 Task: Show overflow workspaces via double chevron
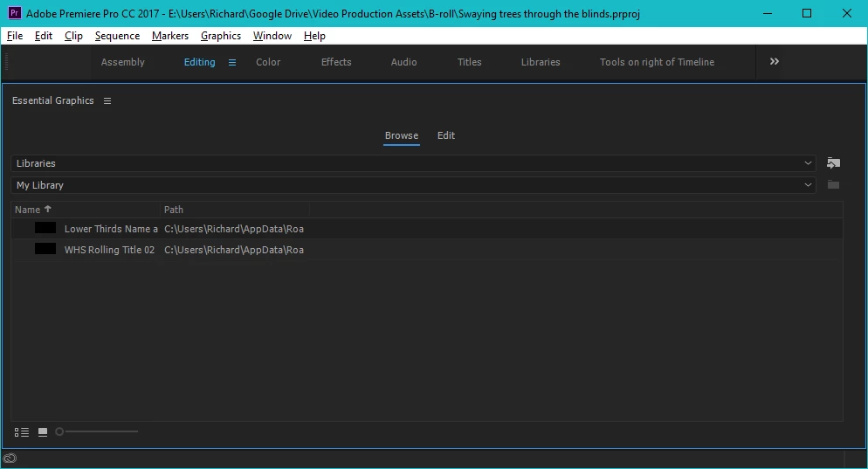(x=775, y=61)
